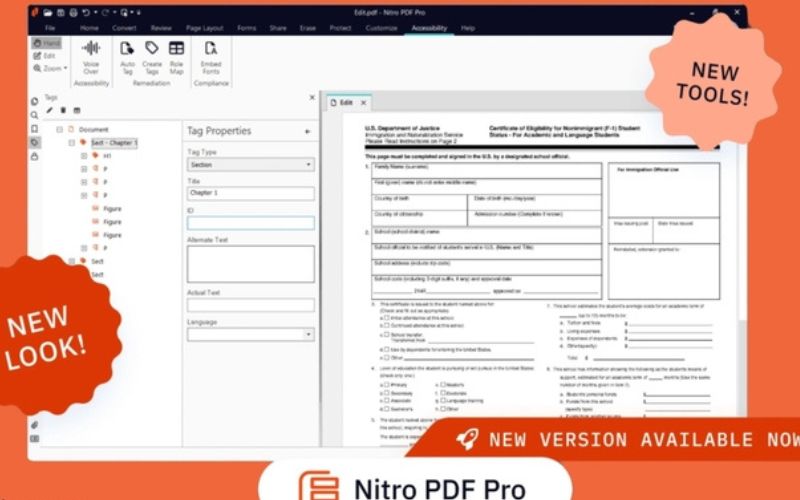
Task: Open the Pages pane from the sidebar
Action: pos(35,102)
